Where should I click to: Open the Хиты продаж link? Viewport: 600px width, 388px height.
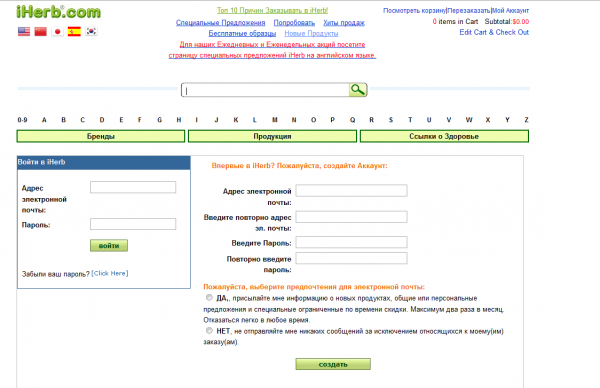point(344,23)
